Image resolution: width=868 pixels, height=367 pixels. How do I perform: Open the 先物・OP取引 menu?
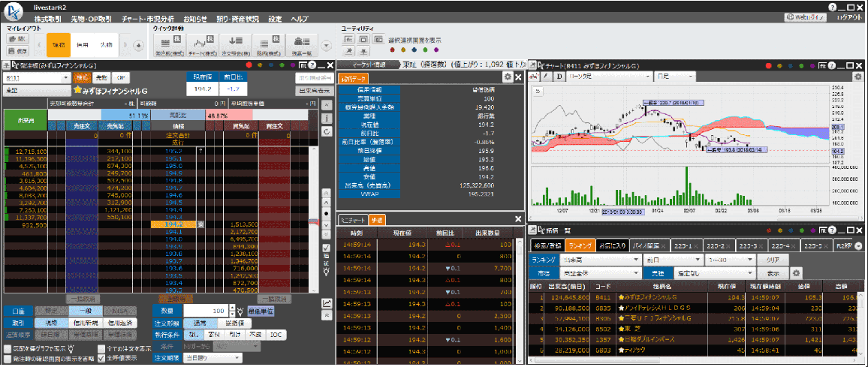[92, 18]
